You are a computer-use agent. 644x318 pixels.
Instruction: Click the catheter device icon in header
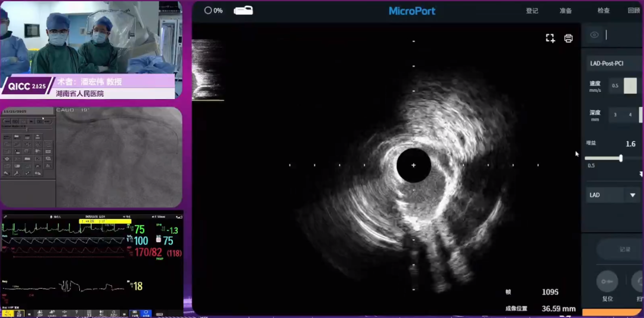click(243, 10)
